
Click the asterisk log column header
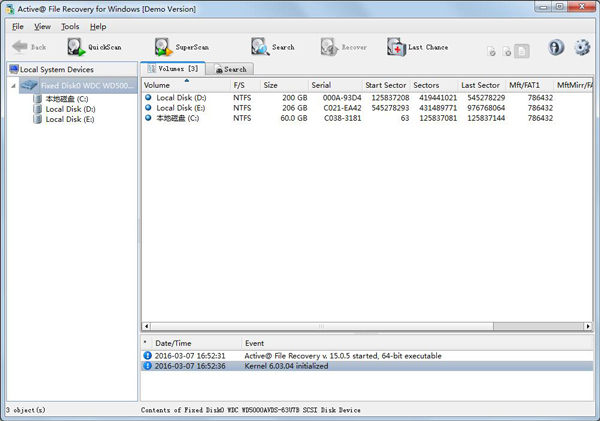coord(145,343)
